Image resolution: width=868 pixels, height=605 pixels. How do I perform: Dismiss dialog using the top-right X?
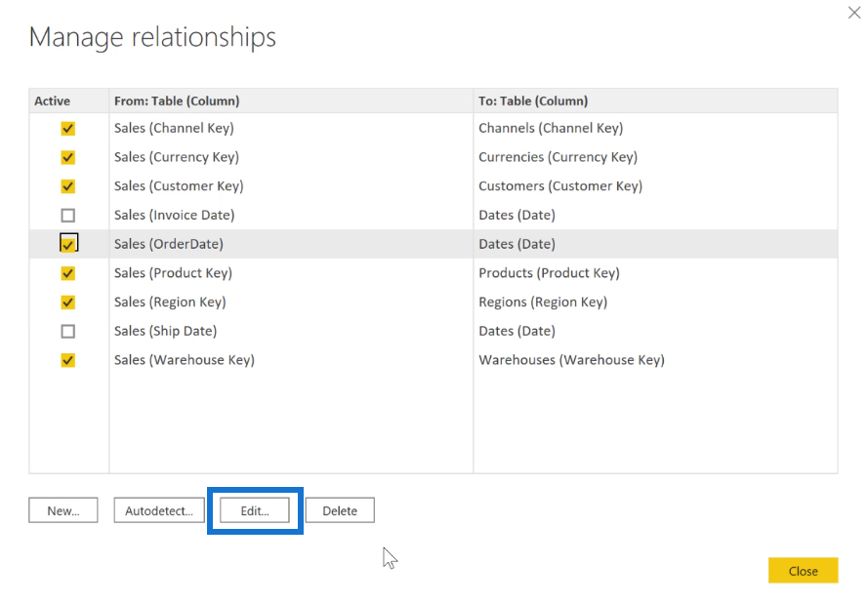[x=854, y=12]
